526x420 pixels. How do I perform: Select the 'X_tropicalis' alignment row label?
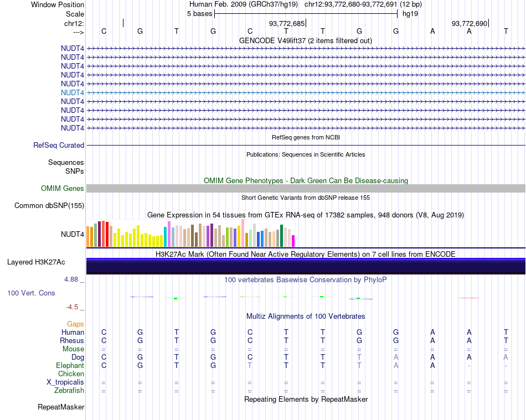point(65,382)
